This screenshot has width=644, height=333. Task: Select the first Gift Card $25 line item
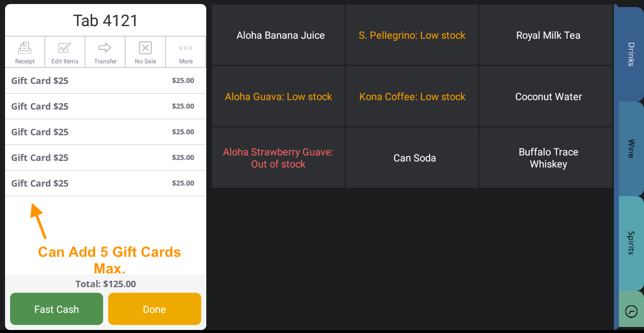coord(105,80)
